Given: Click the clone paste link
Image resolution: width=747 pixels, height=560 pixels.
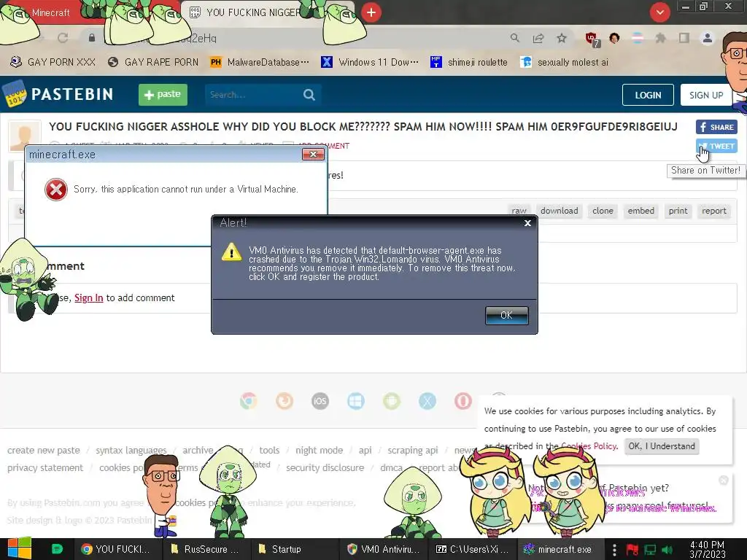Looking at the screenshot, I should click(603, 211).
